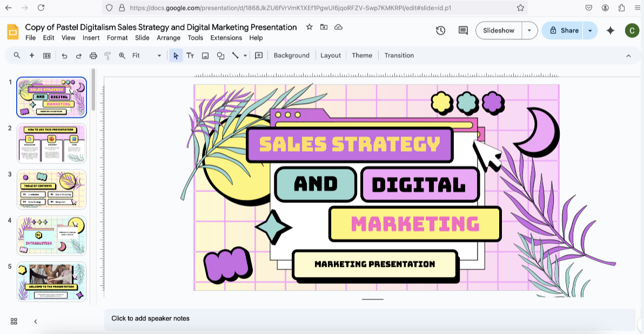Click the Layout button
The image size is (644, 334).
pos(331,56)
